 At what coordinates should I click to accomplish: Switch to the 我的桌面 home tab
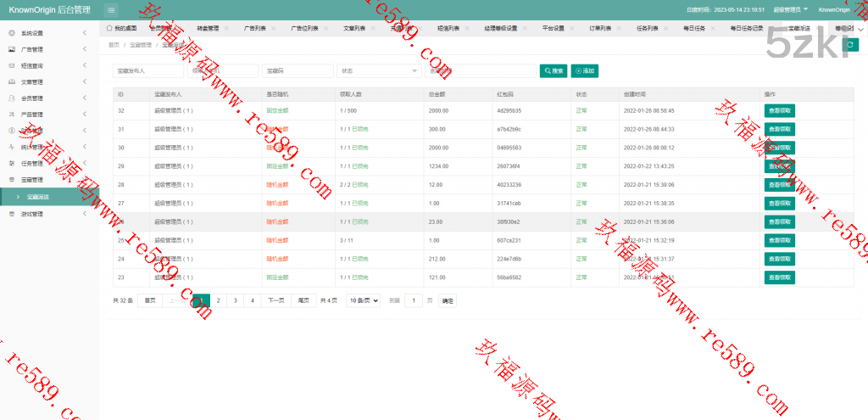(120, 28)
